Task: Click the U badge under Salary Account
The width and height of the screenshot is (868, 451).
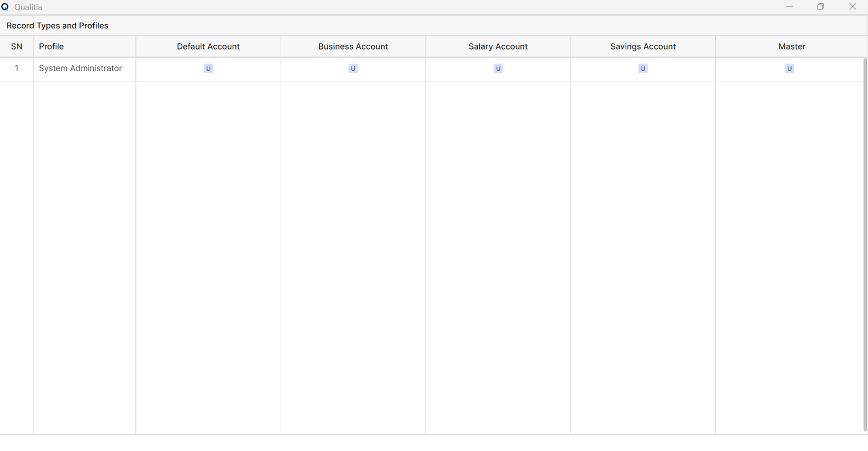Action: (x=498, y=68)
